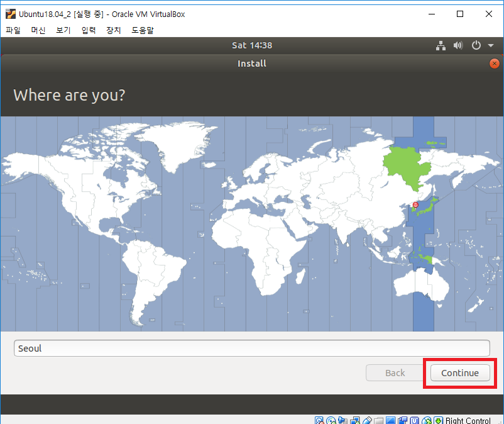Image resolution: width=504 pixels, height=424 pixels.
Task: Minimize the VirtualBox window
Action: coord(432,14)
